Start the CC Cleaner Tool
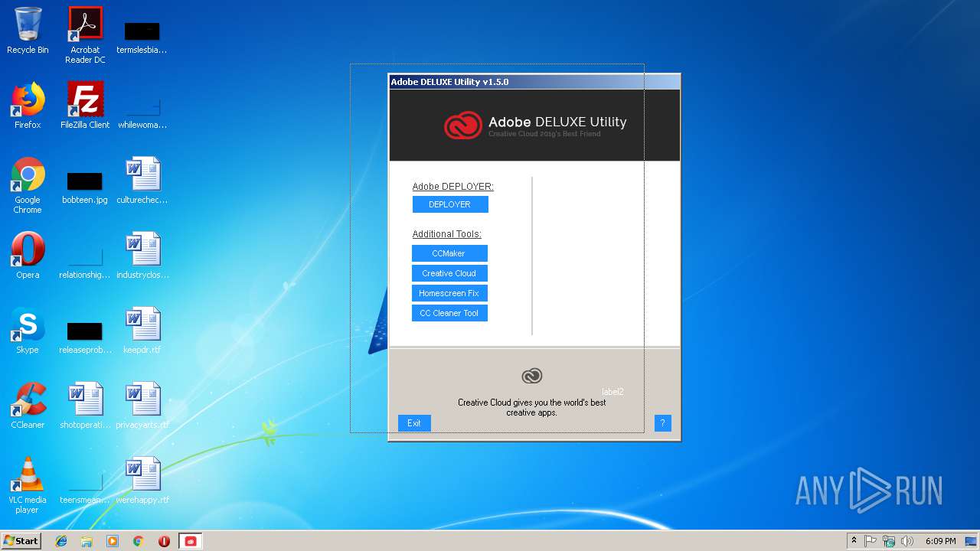Image resolution: width=980 pixels, height=551 pixels. pyautogui.click(x=449, y=313)
